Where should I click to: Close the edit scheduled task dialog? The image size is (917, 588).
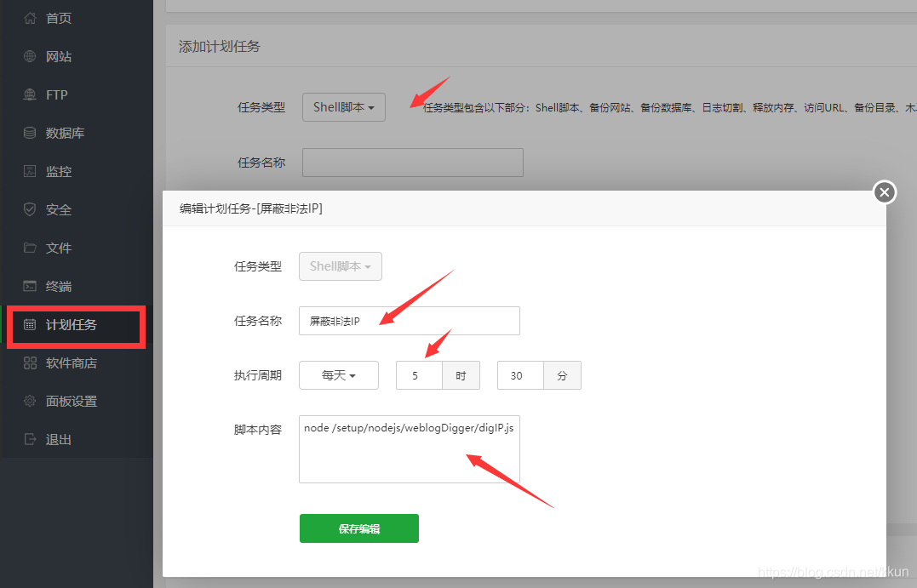click(885, 191)
